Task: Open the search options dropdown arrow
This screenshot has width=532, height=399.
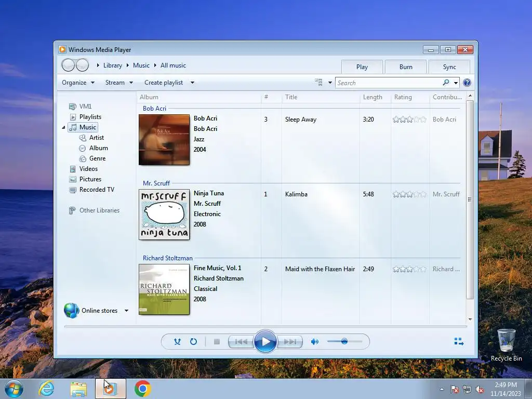Action: [x=456, y=83]
